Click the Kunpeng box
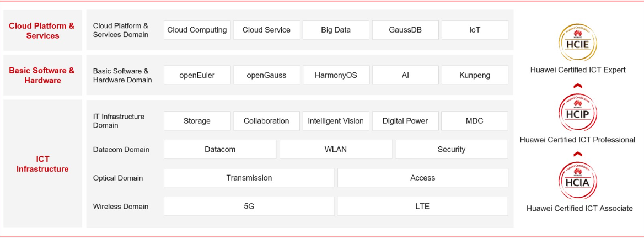The width and height of the screenshot is (644, 238). click(475, 75)
